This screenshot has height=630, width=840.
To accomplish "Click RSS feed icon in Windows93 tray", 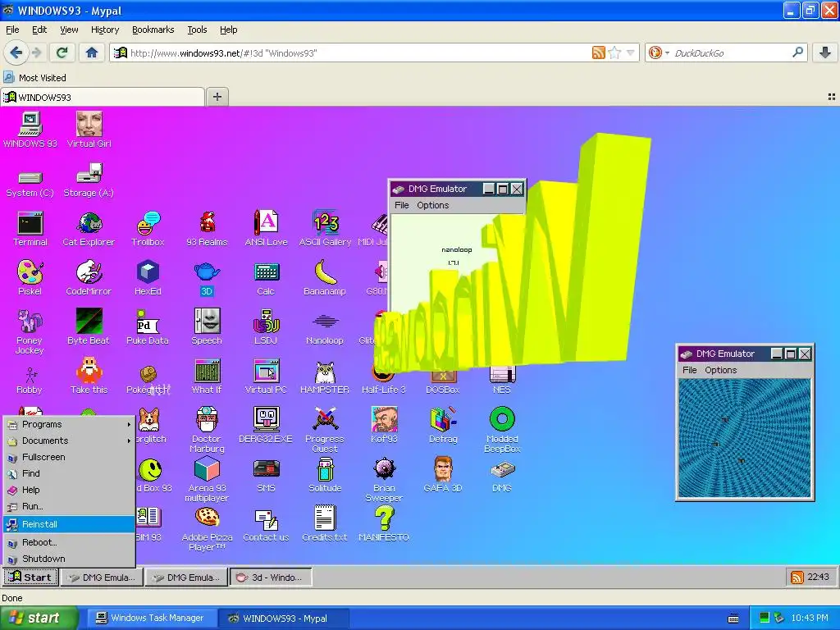I will pyautogui.click(x=797, y=577).
